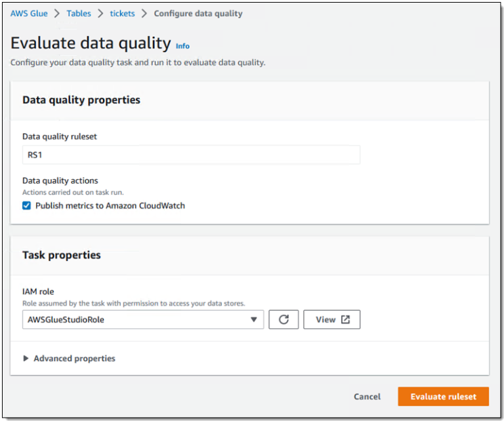View the selected IAM role
Viewport: 504px width, 421px height.
click(x=331, y=319)
